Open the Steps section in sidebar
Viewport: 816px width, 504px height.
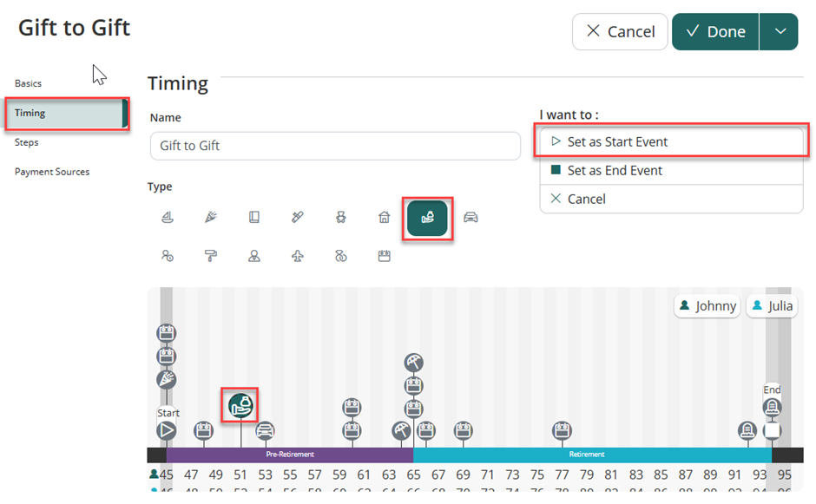(27, 142)
